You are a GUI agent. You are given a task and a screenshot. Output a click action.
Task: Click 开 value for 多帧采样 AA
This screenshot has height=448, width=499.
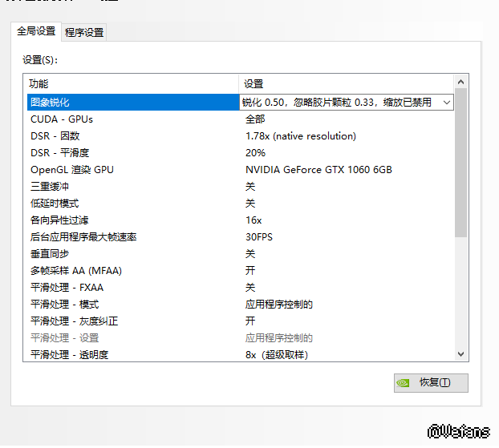(250, 271)
